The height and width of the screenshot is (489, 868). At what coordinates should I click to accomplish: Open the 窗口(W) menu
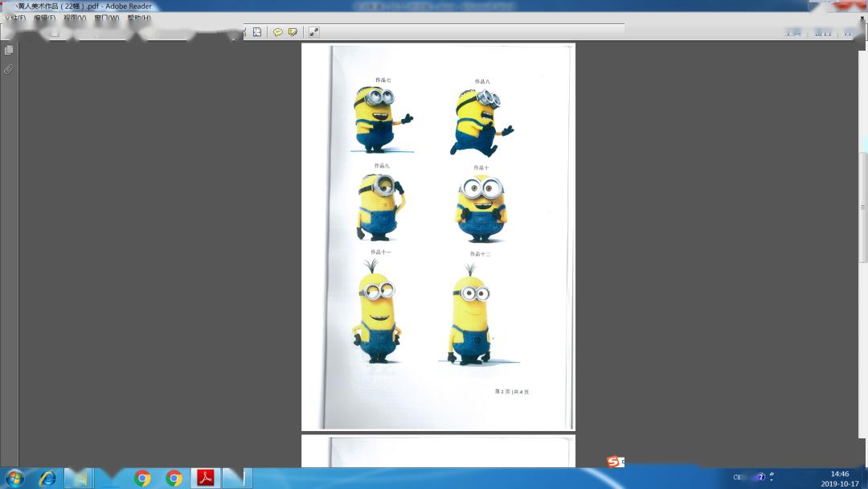tap(106, 18)
